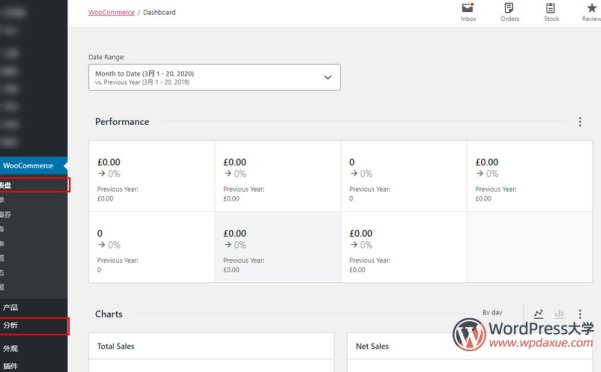Click the Performance section heading
This screenshot has width=601, height=372.
tap(122, 122)
